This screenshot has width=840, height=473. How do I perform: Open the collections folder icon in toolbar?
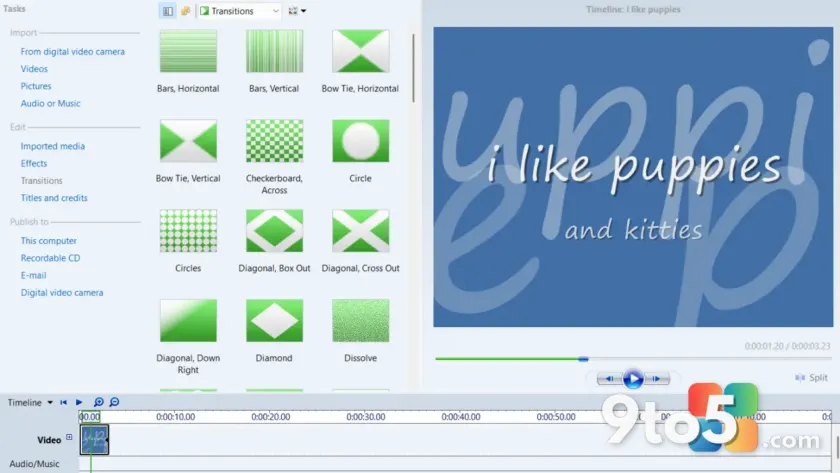pos(185,11)
